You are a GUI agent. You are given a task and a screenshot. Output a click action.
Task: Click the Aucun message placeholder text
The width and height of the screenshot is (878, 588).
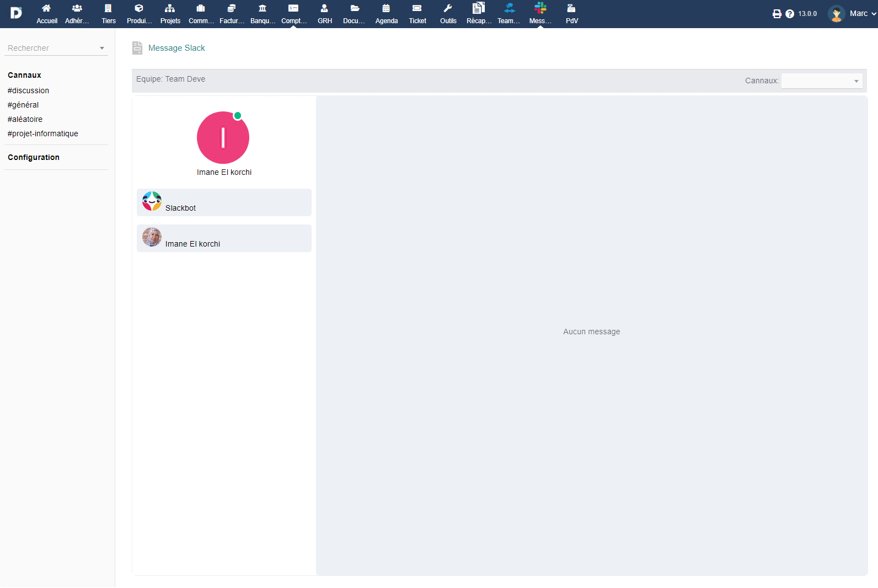(592, 332)
